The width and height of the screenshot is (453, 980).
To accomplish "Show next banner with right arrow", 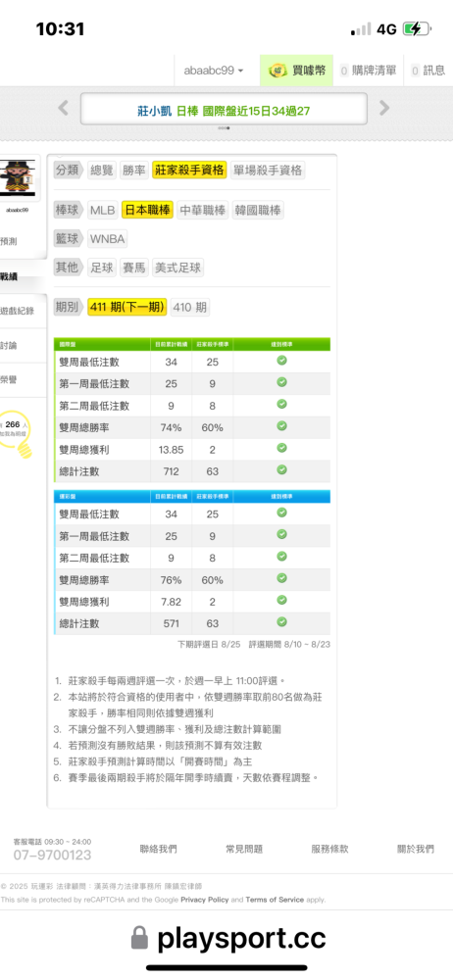I will [384, 108].
